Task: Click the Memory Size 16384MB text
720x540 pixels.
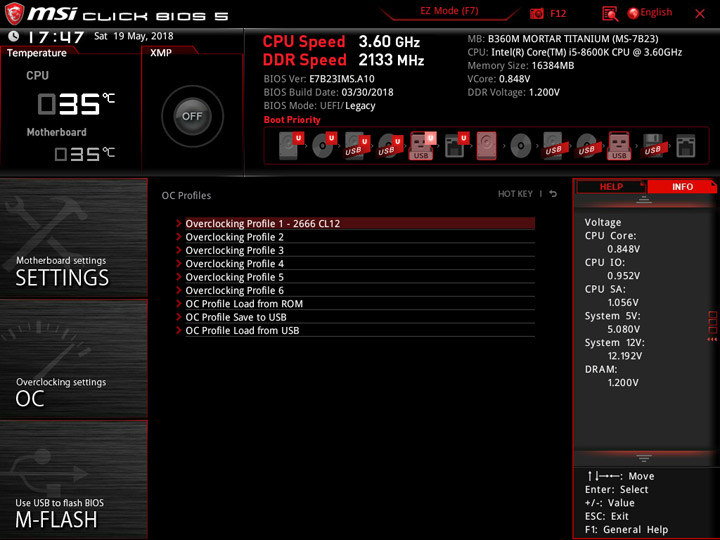Action: pos(521,66)
